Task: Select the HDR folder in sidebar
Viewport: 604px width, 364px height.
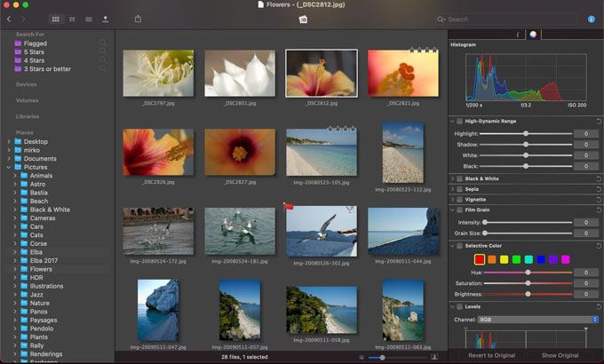Action: [36, 278]
